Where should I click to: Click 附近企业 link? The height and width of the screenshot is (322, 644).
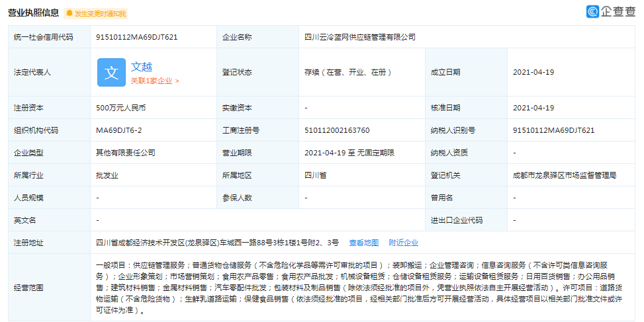(x=403, y=243)
